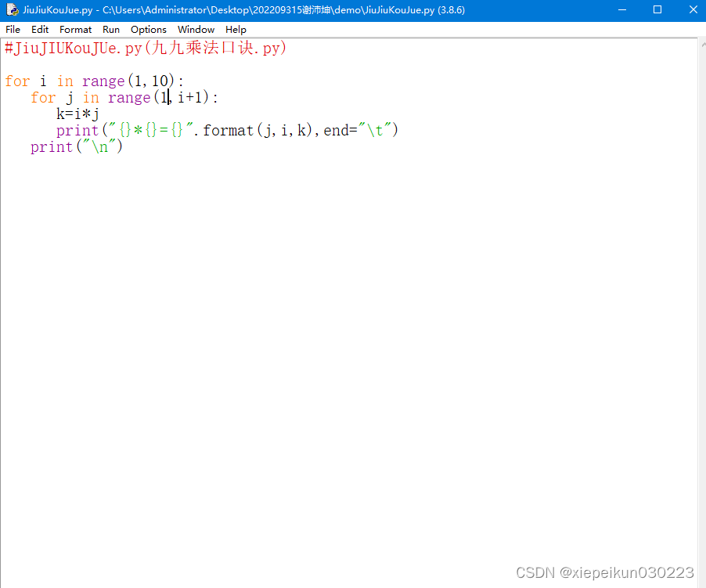Minimize the JiuJiuKouJue.py window
The width and height of the screenshot is (706, 588).
622,9
